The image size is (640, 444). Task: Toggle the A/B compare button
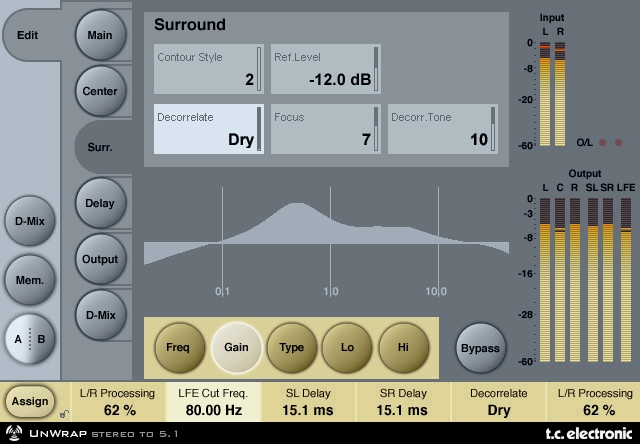[29, 339]
